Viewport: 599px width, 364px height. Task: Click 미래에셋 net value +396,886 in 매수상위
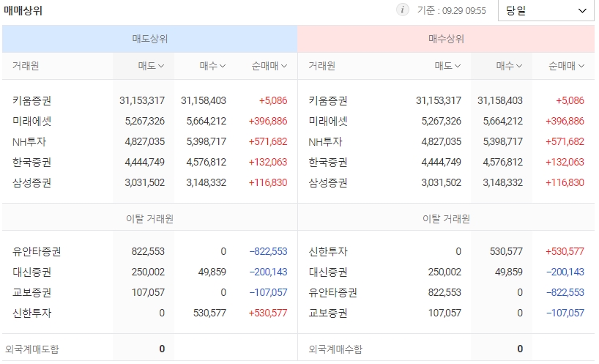pyautogui.click(x=565, y=121)
